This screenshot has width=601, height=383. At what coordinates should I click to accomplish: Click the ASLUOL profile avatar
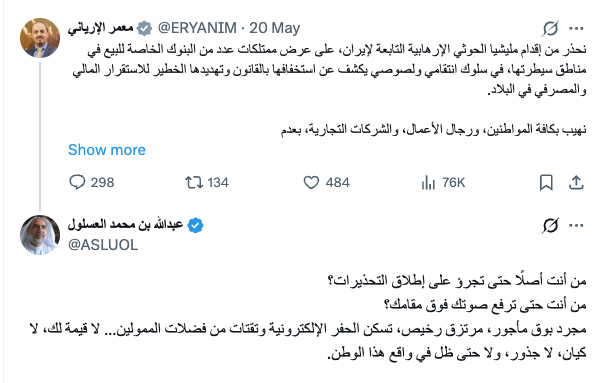pos(40,235)
